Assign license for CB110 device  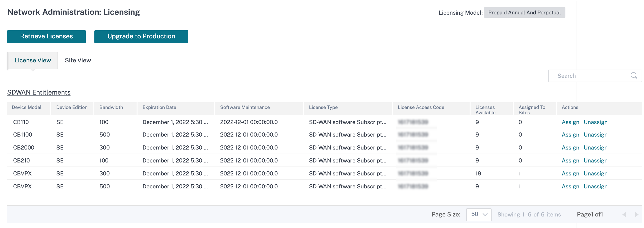pos(570,122)
